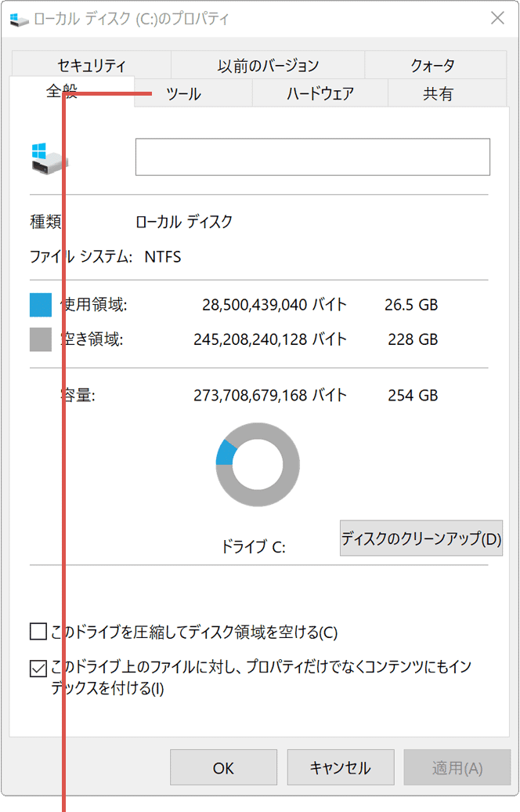Switch to the ツール tab
Screen dimensions: 520x812
tap(182, 92)
